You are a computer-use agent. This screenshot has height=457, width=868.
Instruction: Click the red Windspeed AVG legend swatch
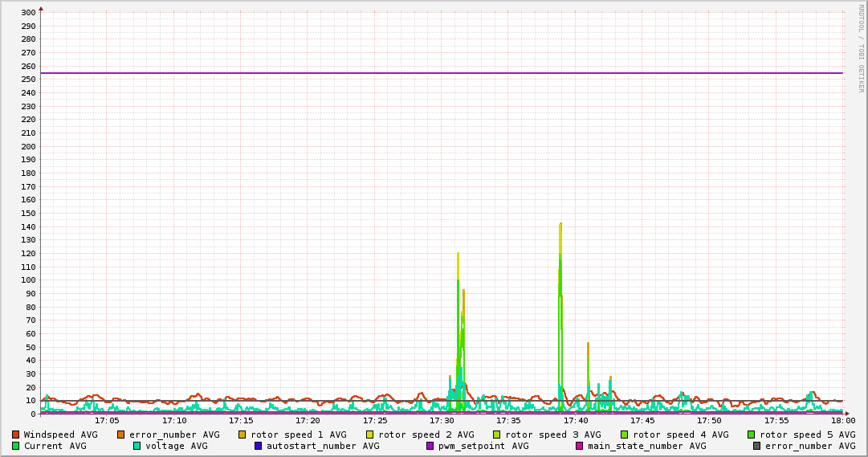[15, 435]
